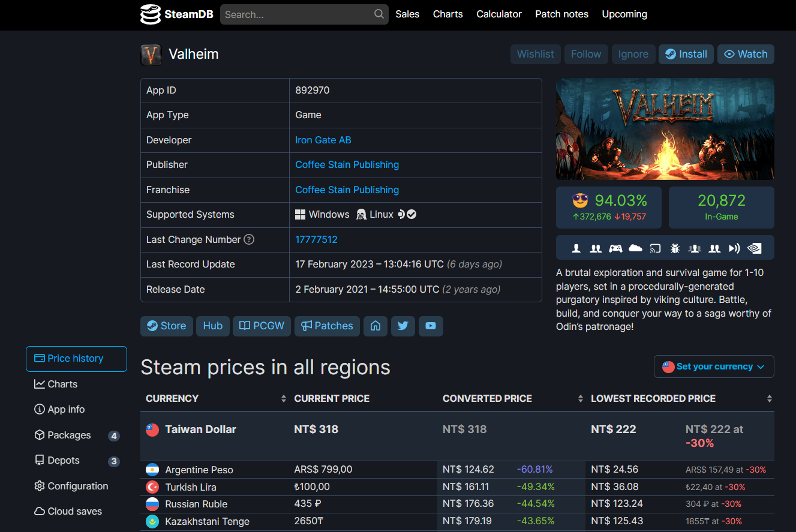Image resolution: width=796 pixels, height=532 pixels.
Task: Select the Depots sidebar tab
Action: (x=76, y=460)
